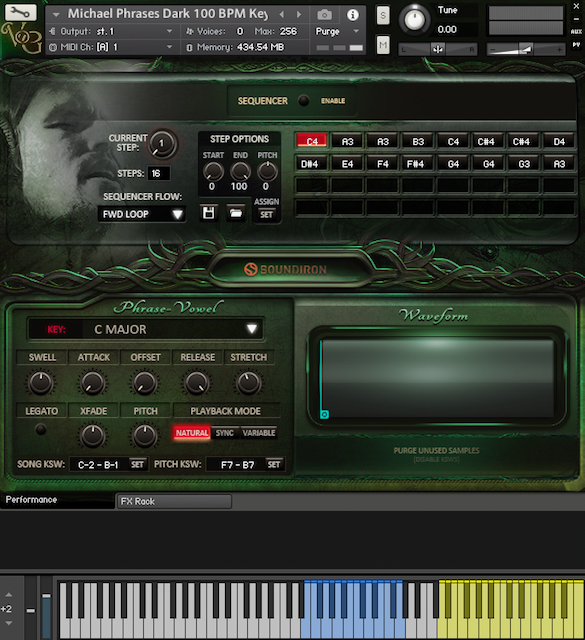This screenshot has height=640, width=585.
Task: Click the Release knob
Action: (x=197, y=383)
